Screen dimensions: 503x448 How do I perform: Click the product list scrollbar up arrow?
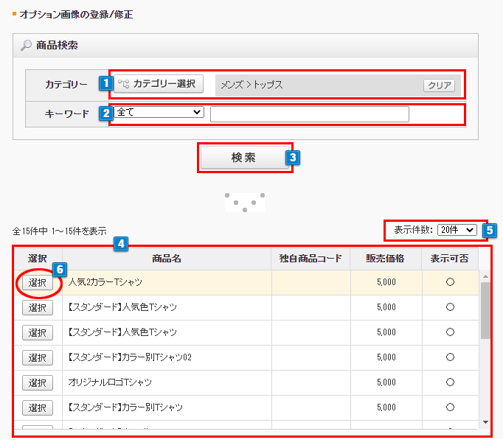[485, 276]
